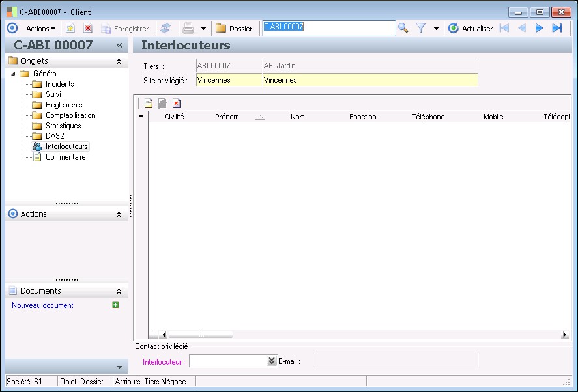Collapse the left sidebar with double chevron

tap(119, 46)
